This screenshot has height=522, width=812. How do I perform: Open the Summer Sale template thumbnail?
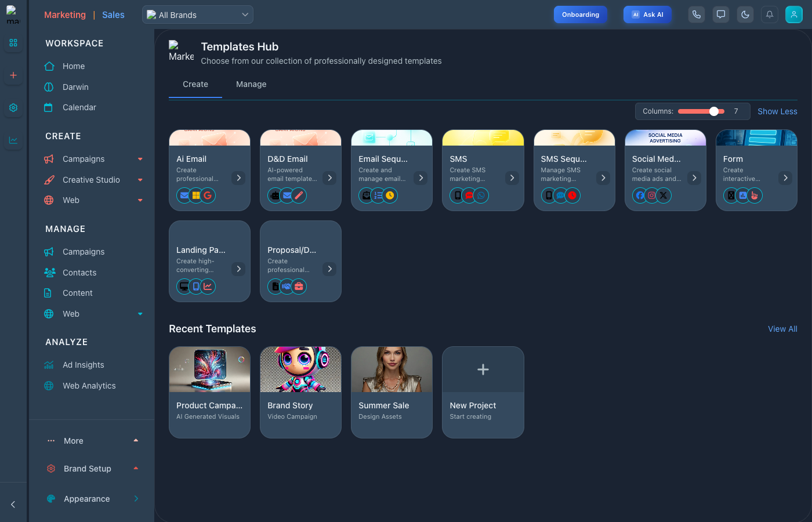click(x=391, y=369)
